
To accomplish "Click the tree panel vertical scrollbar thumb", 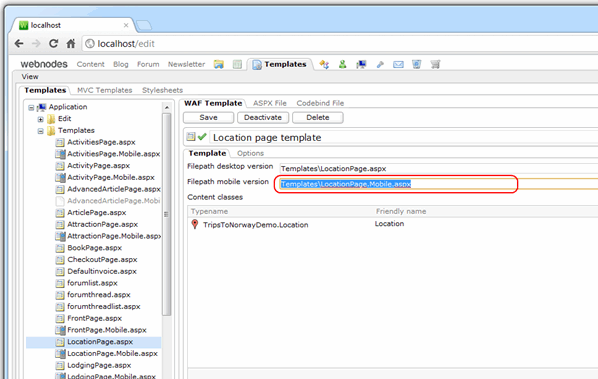I will [167, 214].
